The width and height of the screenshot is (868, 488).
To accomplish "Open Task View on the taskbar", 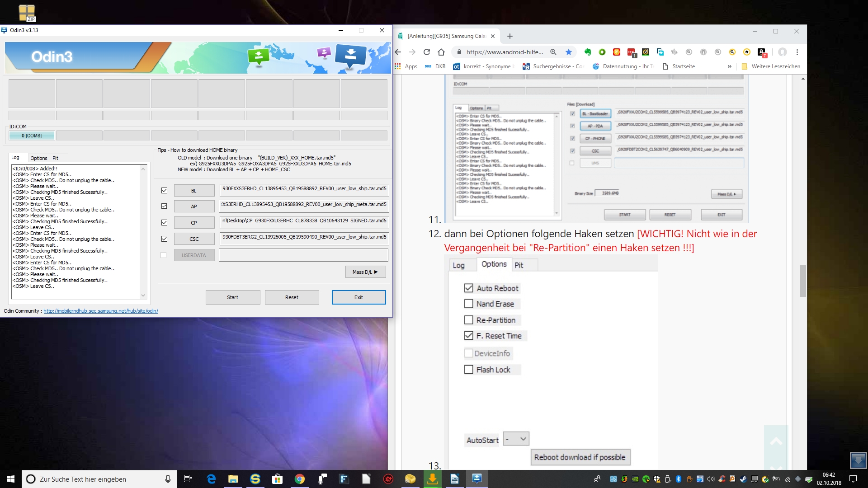I will pyautogui.click(x=188, y=479).
